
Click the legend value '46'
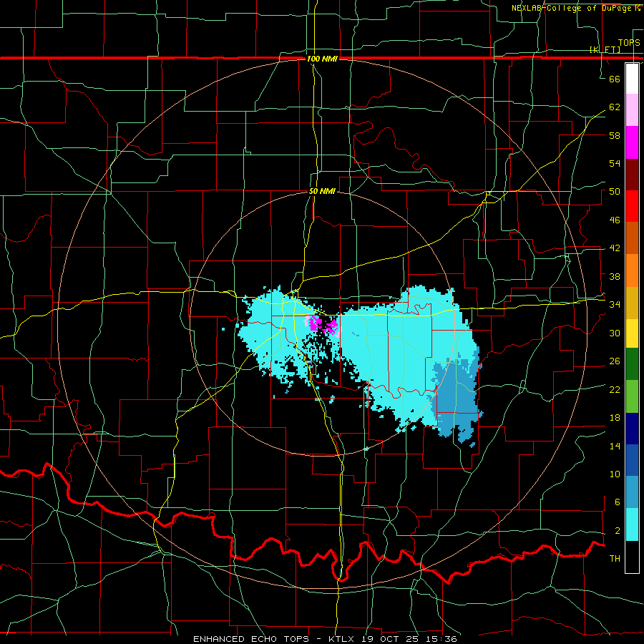615,220
